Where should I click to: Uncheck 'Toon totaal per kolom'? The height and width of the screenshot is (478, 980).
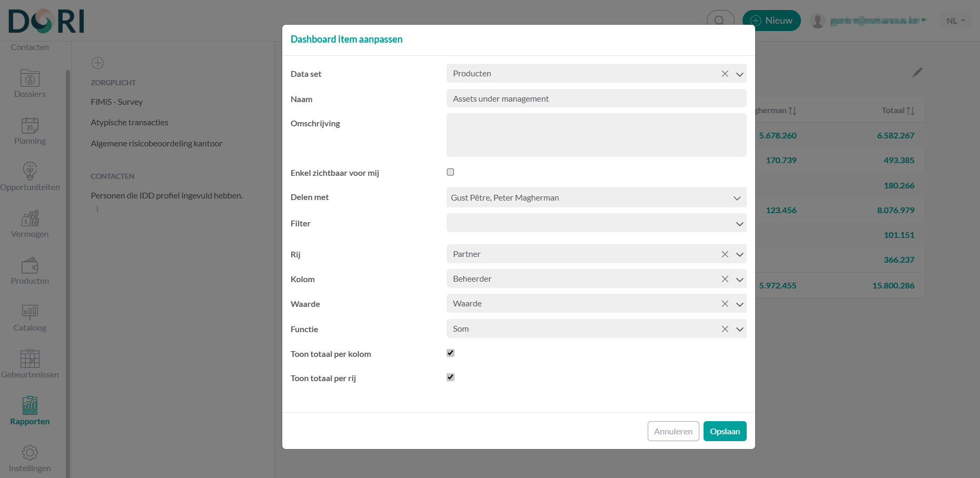(450, 353)
